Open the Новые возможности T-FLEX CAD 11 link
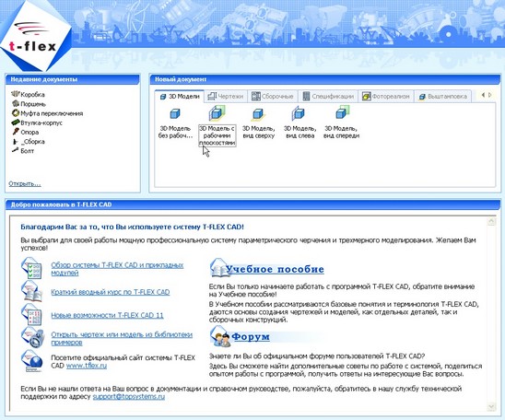This screenshot has width=505, height=420. pyautogui.click(x=107, y=315)
